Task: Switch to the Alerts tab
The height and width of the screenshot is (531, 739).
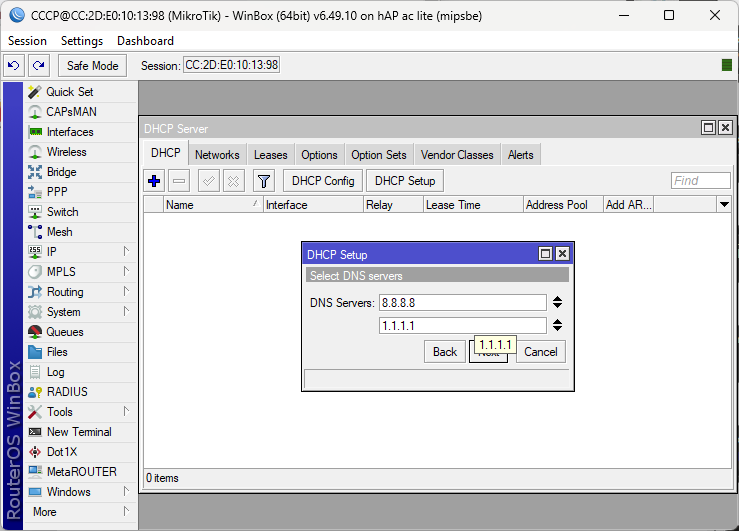Action: coord(521,155)
